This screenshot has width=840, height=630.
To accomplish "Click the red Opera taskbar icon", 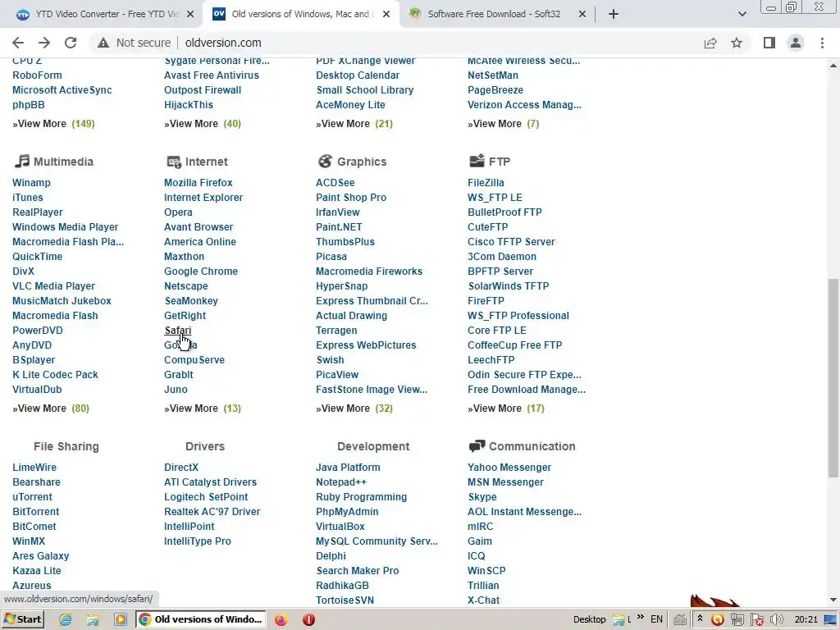I will pos(308,620).
